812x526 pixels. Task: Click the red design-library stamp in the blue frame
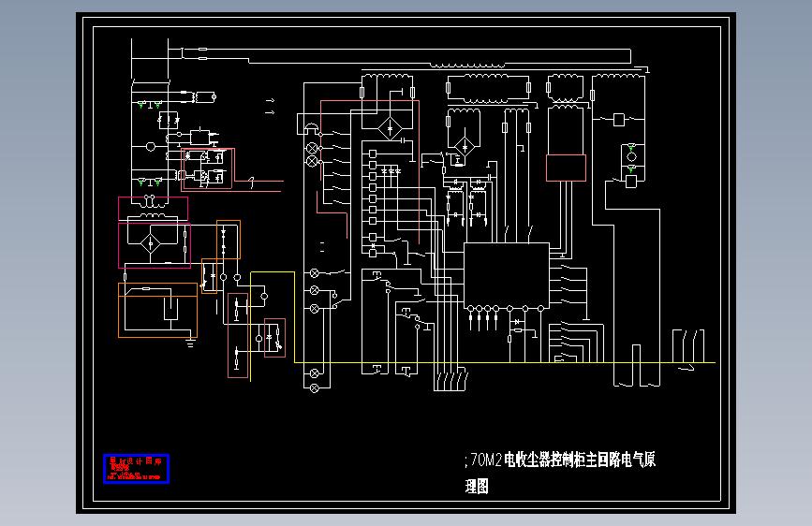pos(136,469)
